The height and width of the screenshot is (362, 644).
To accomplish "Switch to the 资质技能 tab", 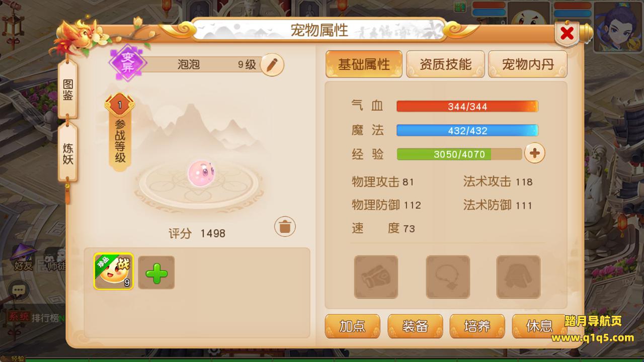I will pos(445,64).
